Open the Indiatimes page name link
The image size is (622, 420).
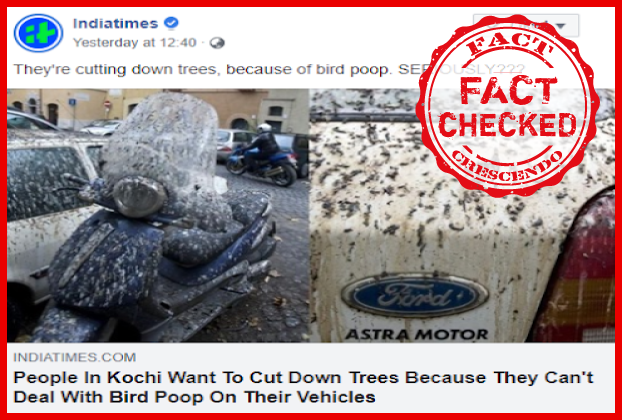tap(115, 23)
